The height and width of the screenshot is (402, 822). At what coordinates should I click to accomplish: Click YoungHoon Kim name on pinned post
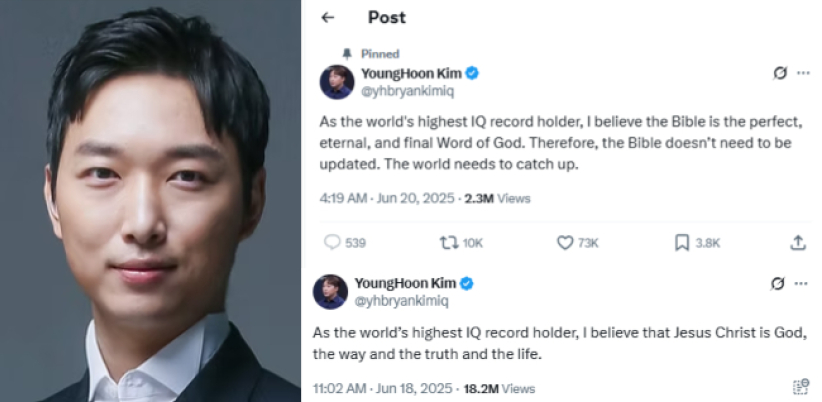pos(412,73)
